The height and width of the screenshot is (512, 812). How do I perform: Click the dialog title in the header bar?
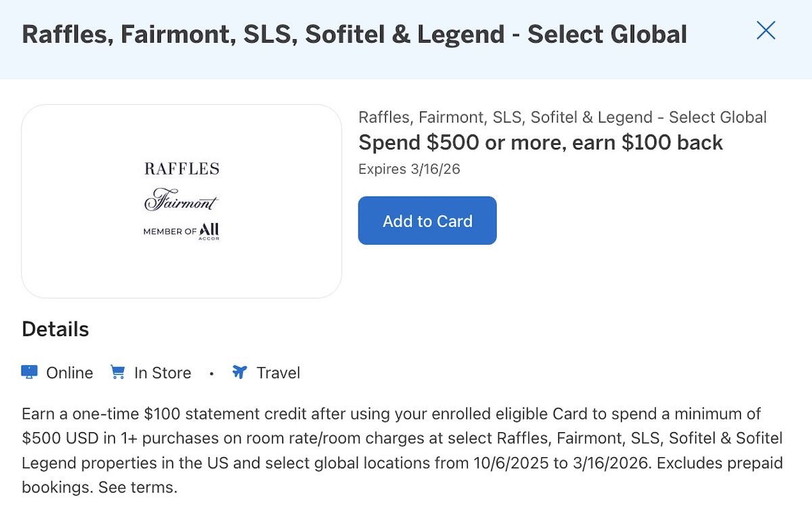click(x=355, y=34)
